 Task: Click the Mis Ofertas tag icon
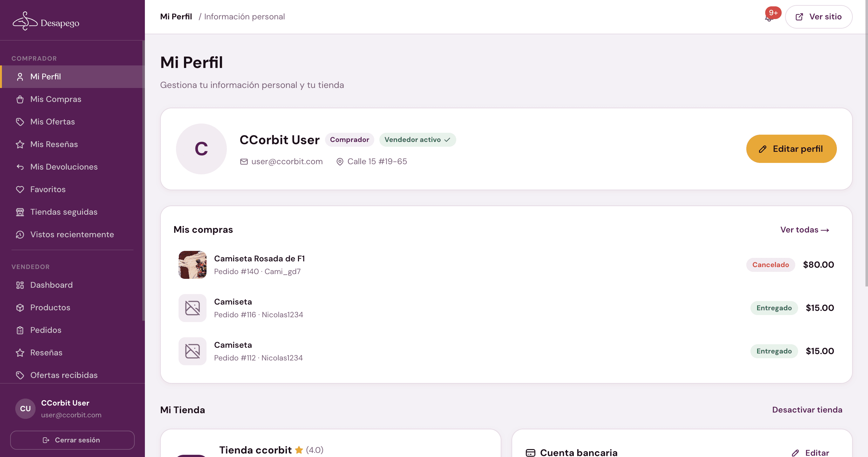pyautogui.click(x=20, y=122)
